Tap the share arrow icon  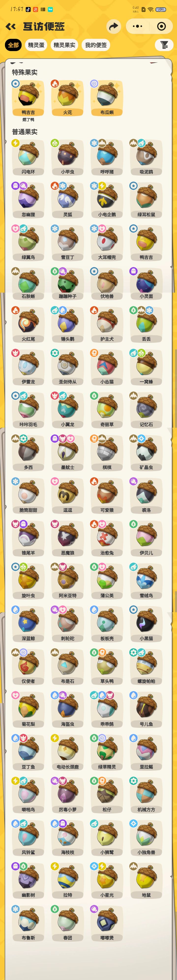click(x=113, y=26)
